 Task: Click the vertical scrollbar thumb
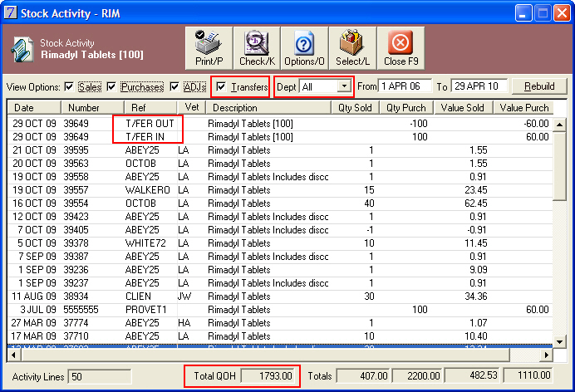tap(559, 166)
